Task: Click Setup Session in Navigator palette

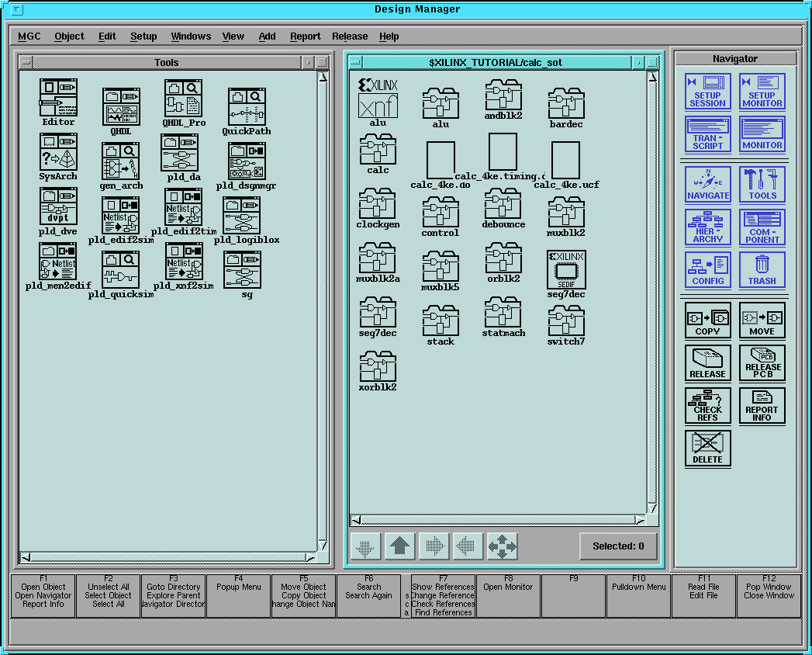Action: (x=707, y=92)
